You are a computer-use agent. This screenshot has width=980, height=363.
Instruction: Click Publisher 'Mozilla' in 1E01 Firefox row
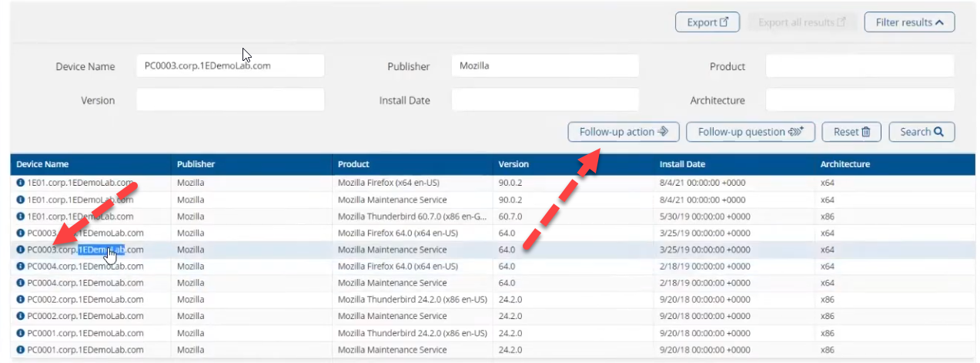click(191, 183)
